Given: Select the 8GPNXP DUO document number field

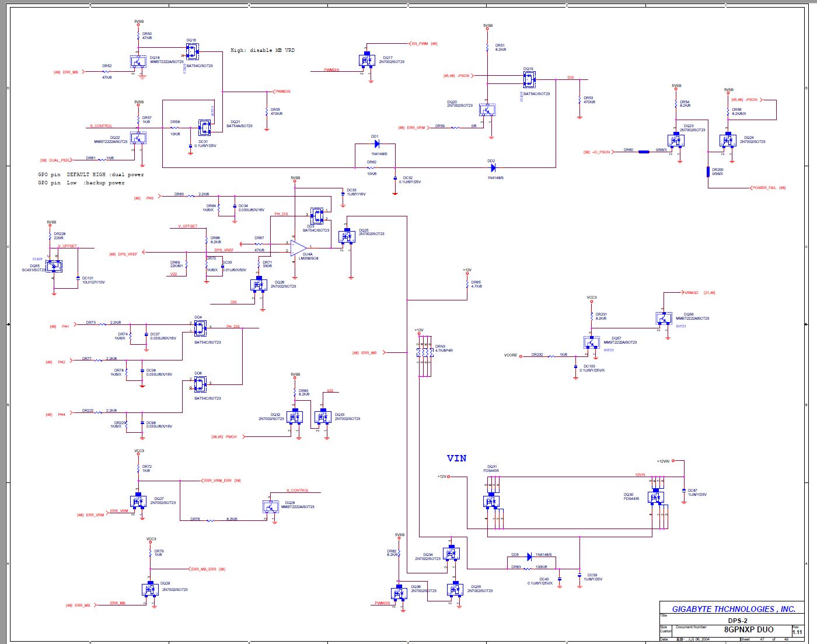Looking at the screenshot, I should coord(749,629).
